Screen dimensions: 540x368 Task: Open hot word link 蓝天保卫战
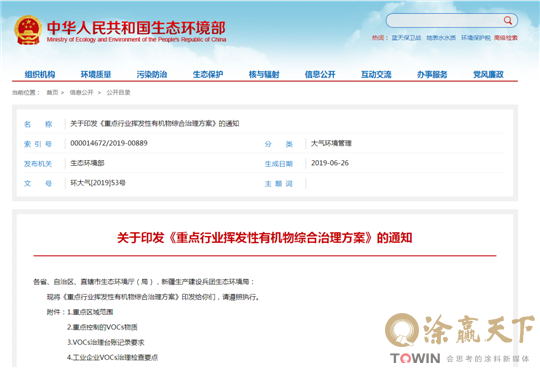[406, 38]
